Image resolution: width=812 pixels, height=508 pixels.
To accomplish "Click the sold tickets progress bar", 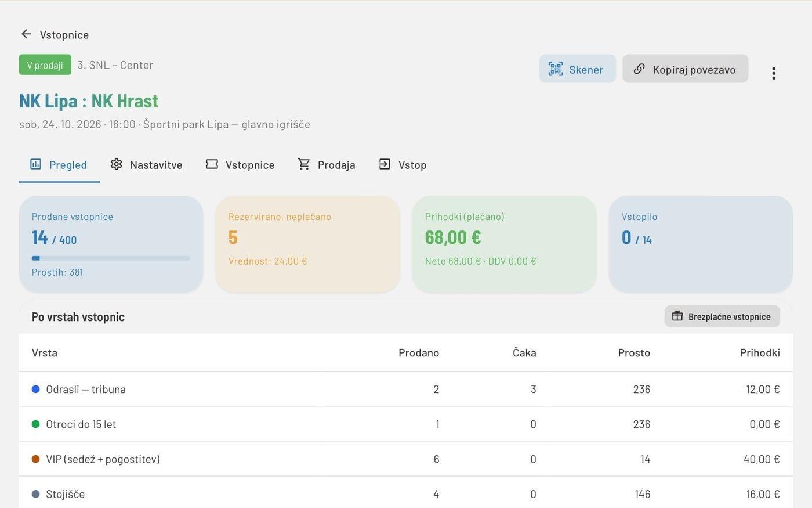I will (x=111, y=258).
